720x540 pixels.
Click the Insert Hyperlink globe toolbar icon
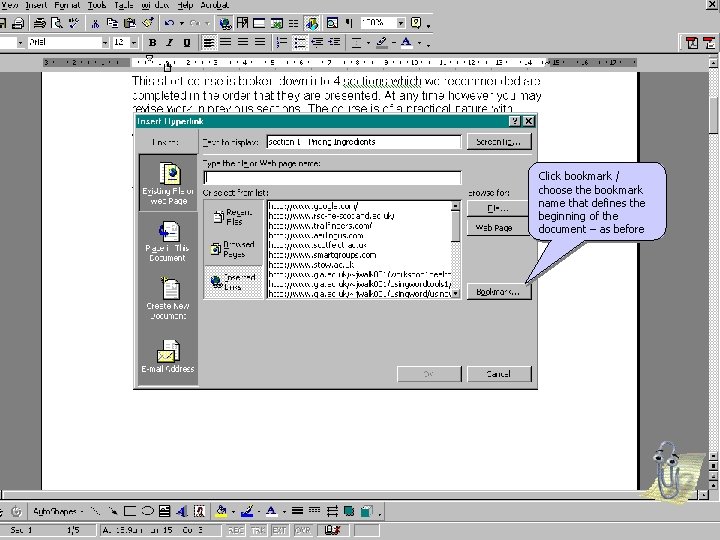(x=225, y=22)
